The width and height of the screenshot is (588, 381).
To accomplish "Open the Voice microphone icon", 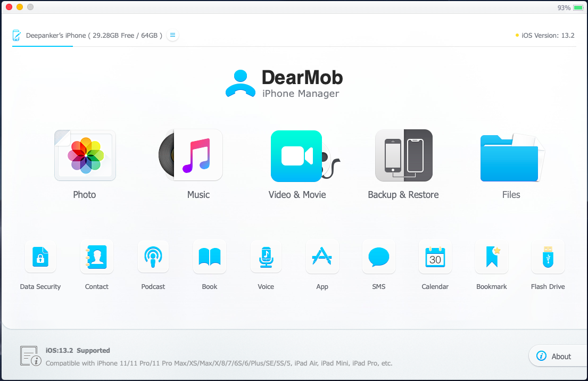I will point(266,257).
